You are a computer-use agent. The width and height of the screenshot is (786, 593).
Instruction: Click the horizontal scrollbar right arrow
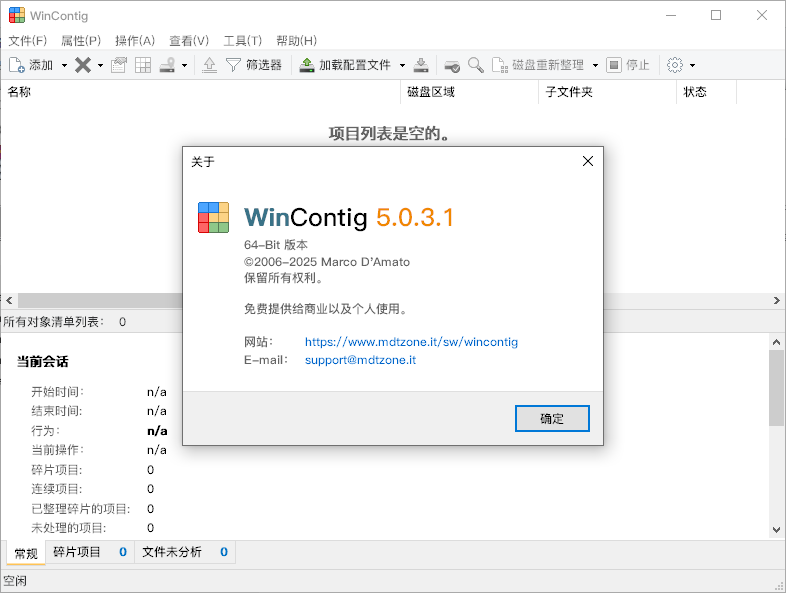[x=776, y=301]
